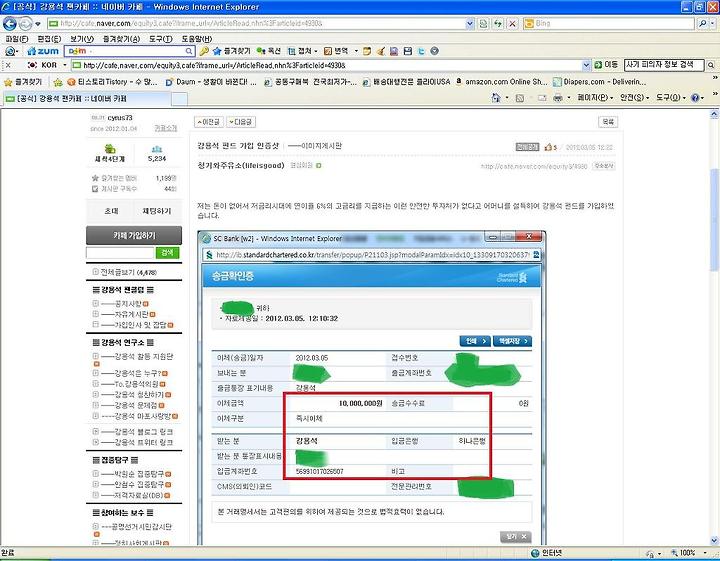Select the 강용석 팬카페 browser tab
The height and width of the screenshot is (561, 720).
coord(87,98)
